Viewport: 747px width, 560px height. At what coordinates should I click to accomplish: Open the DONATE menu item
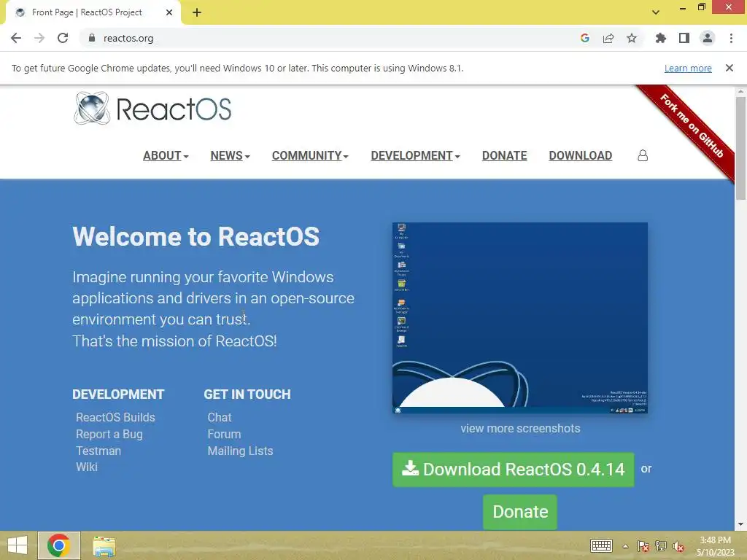pyautogui.click(x=505, y=156)
